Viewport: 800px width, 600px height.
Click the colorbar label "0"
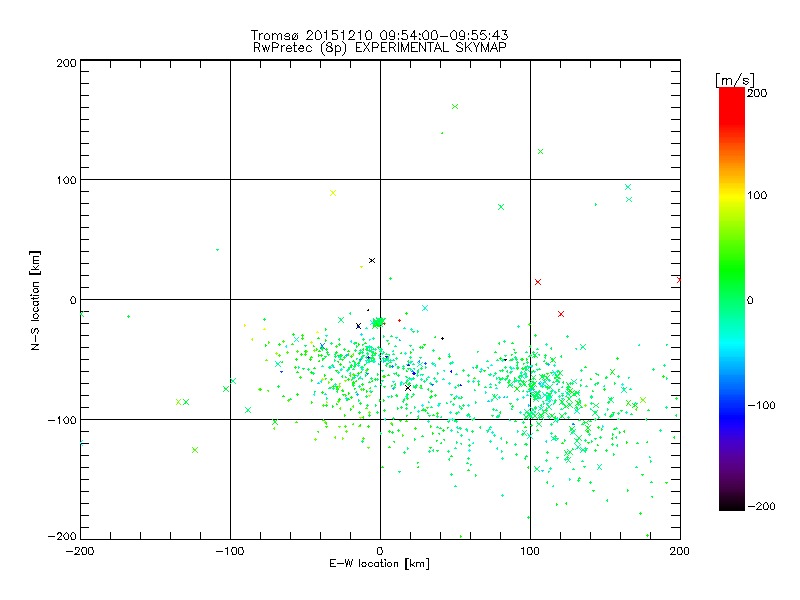(750, 300)
